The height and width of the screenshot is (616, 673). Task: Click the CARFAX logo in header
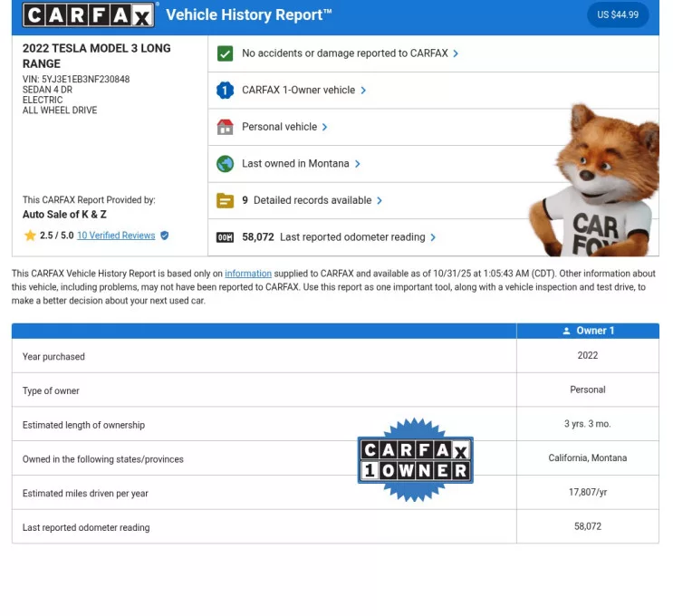click(89, 14)
